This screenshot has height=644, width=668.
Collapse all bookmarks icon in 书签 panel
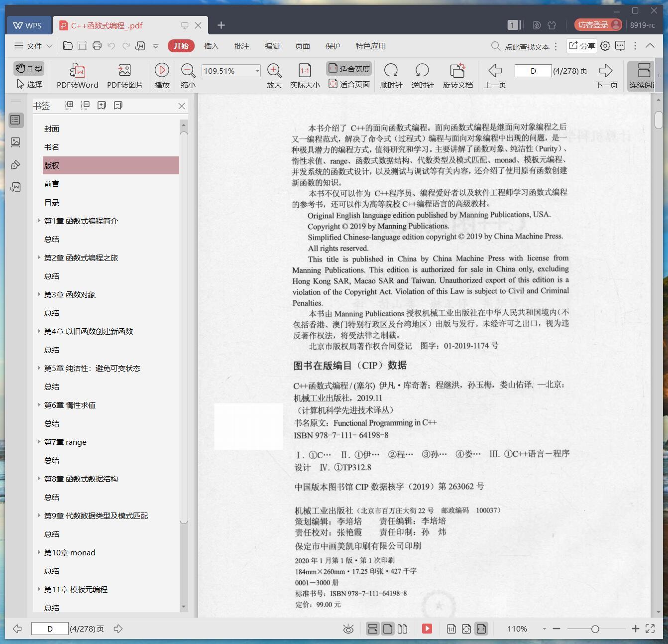pos(85,105)
